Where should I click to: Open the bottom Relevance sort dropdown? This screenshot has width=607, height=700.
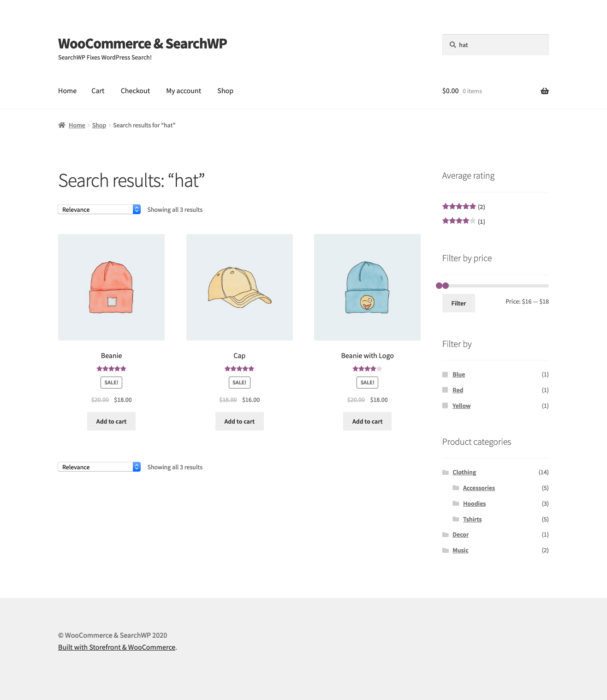99,467
